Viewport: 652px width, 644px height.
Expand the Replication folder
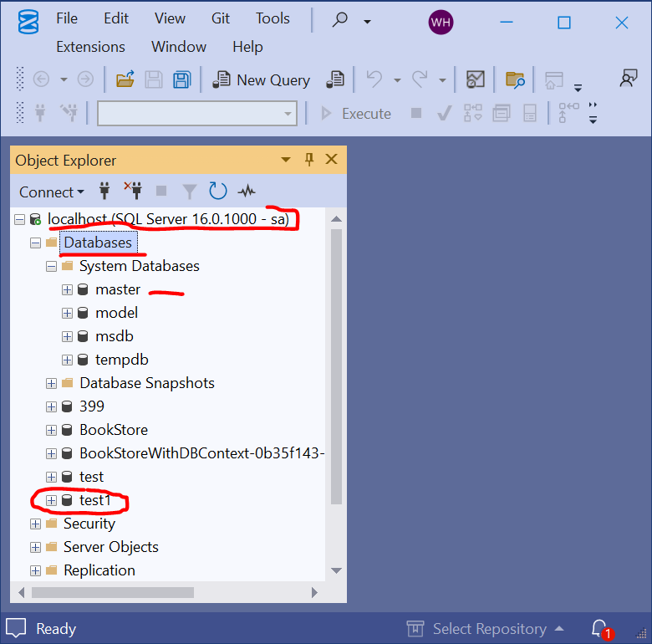pos(36,570)
